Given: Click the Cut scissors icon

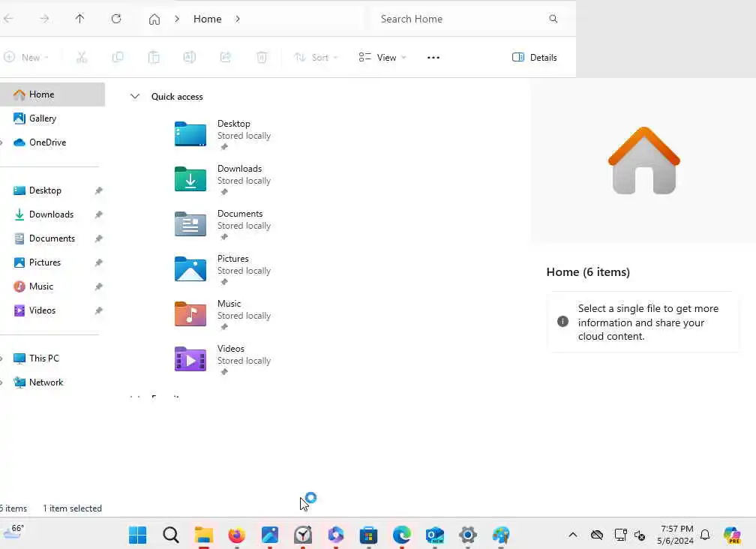Looking at the screenshot, I should [x=82, y=57].
